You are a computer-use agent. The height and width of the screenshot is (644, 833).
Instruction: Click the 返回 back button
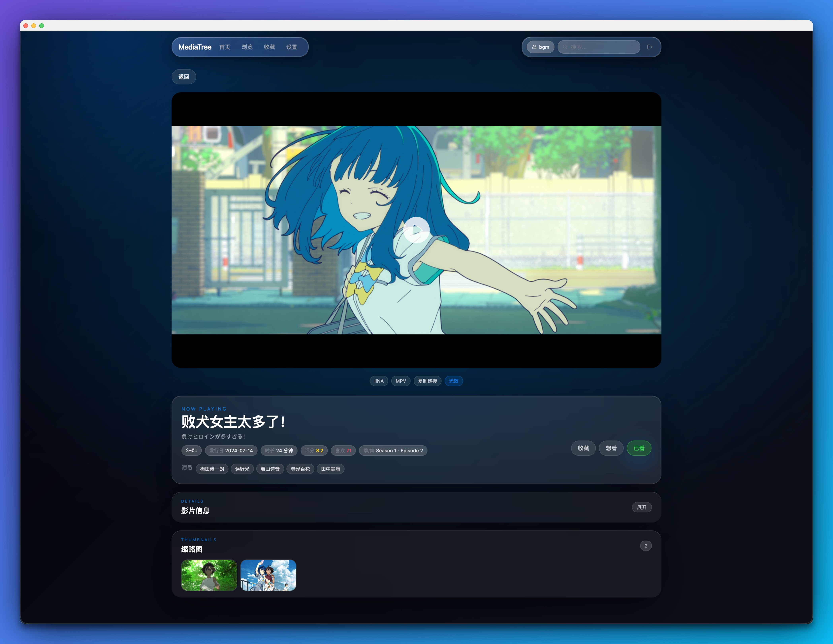pyautogui.click(x=184, y=77)
